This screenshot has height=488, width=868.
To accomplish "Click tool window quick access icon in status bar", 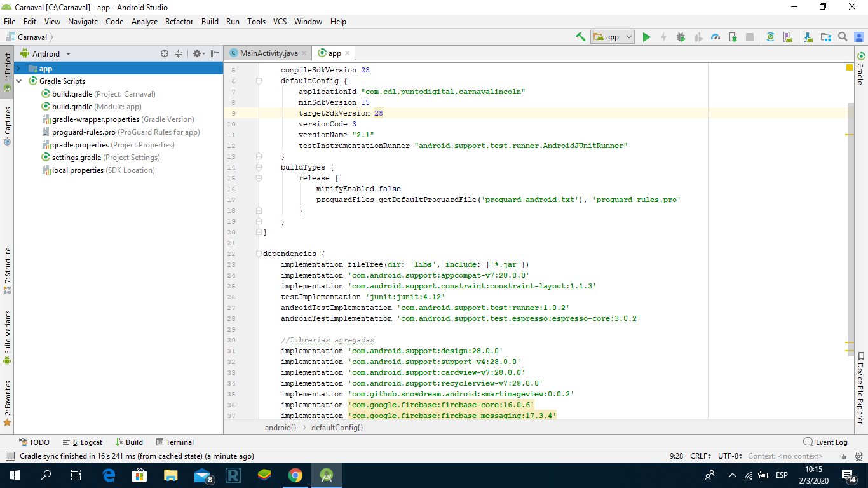I will click(10, 456).
